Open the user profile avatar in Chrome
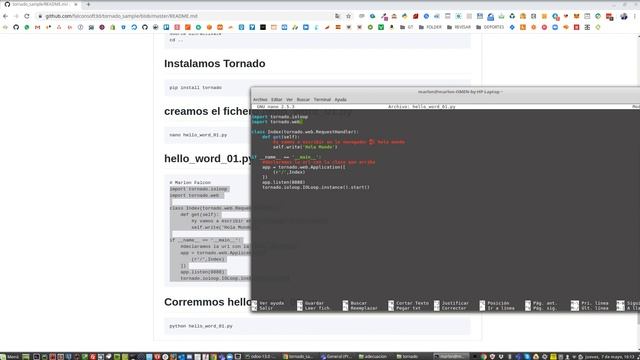Viewport: 640px width, 360px height. pos(624,16)
